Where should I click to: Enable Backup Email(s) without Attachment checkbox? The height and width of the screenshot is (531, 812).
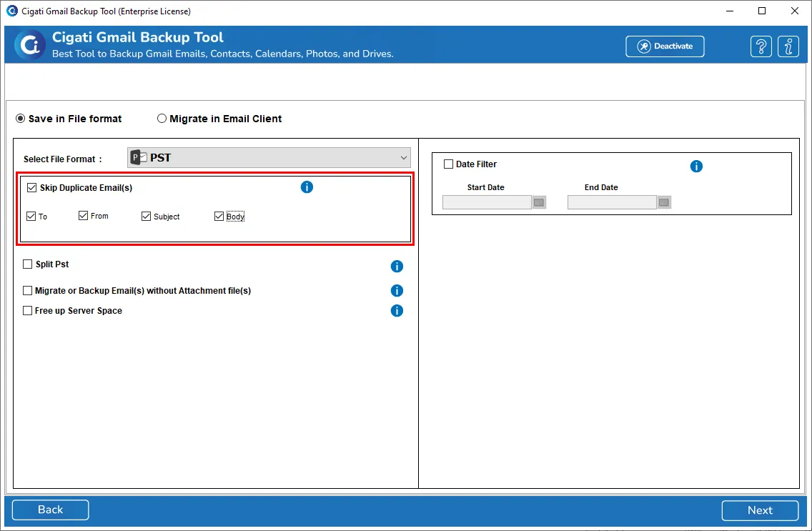tap(27, 290)
